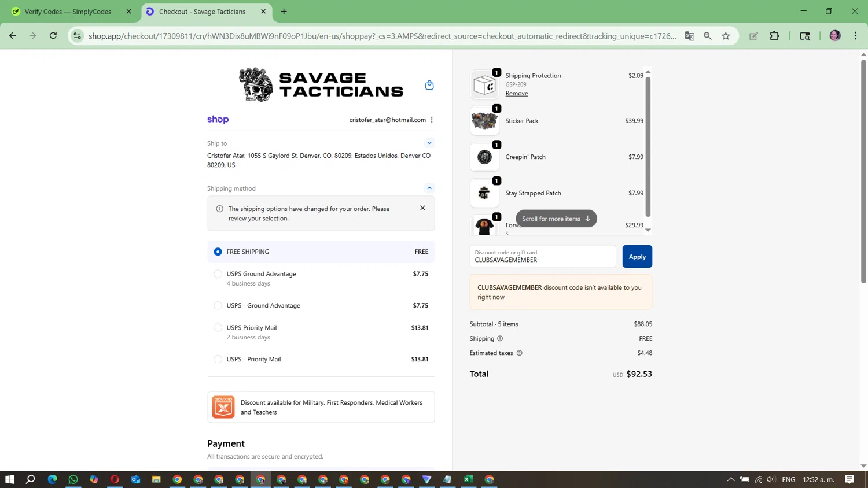This screenshot has height=488, width=868.
Task: Open the Chrome three-dot menu
Action: pyautogui.click(x=855, y=36)
